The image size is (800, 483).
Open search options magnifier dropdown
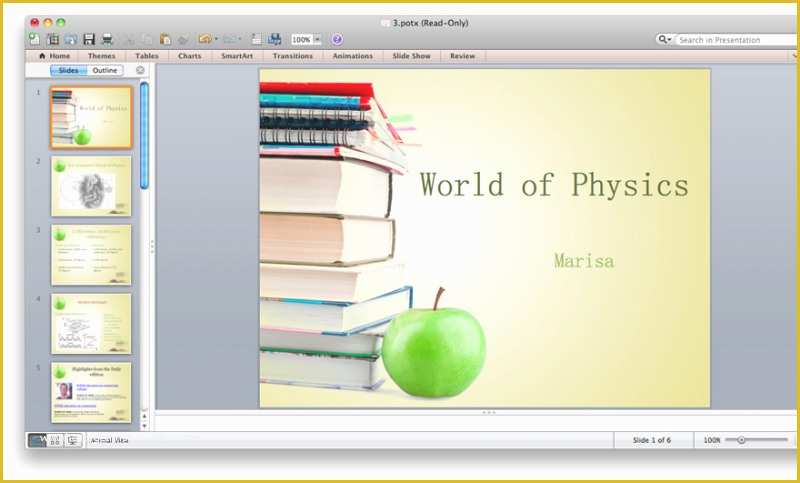point(665,39)
